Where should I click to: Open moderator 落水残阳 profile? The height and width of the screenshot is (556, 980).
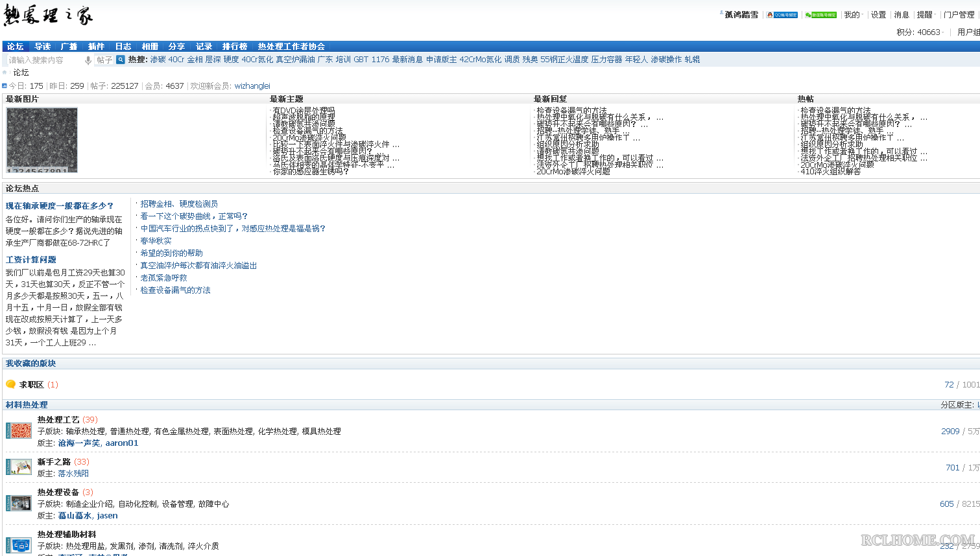coord(73,474)
